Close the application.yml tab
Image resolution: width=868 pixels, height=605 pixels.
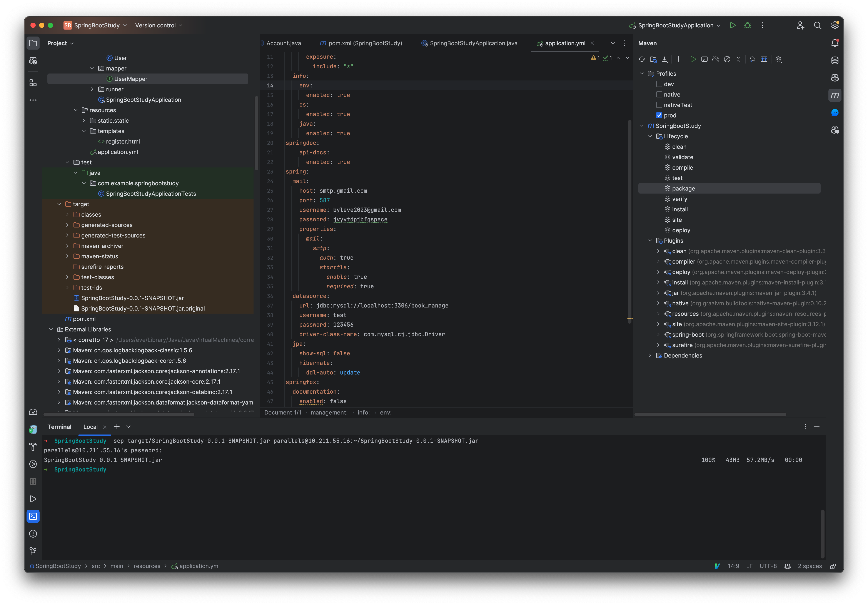click(x=593, y=43)
